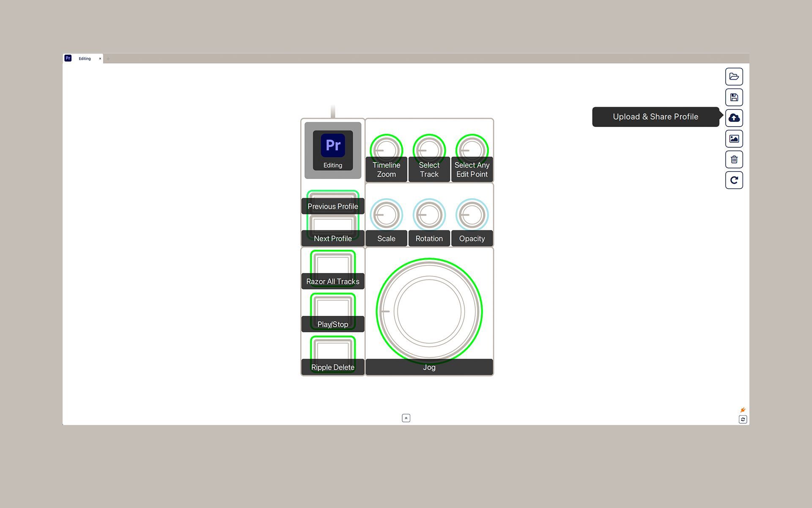Viewport: 812px width, 508px height.
Task: Open a profile using the folder icon
Action: [x=734, y=77]
